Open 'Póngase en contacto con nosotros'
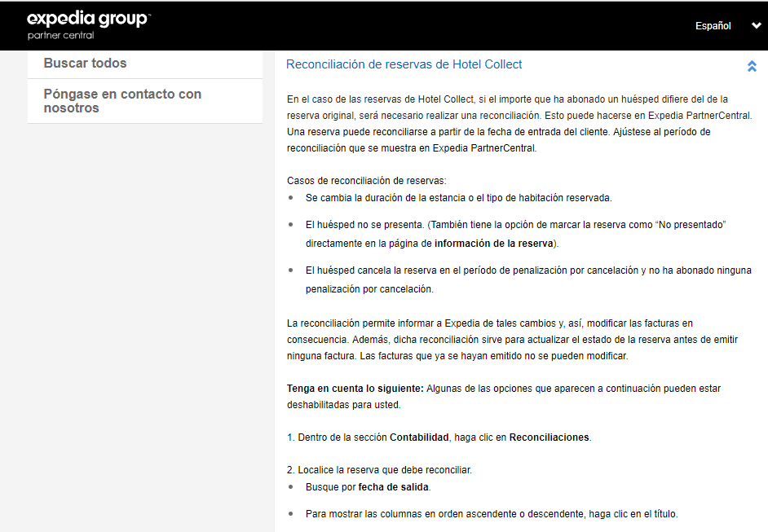Viewport: 768px width, 532px height. [x=122, y=101]
